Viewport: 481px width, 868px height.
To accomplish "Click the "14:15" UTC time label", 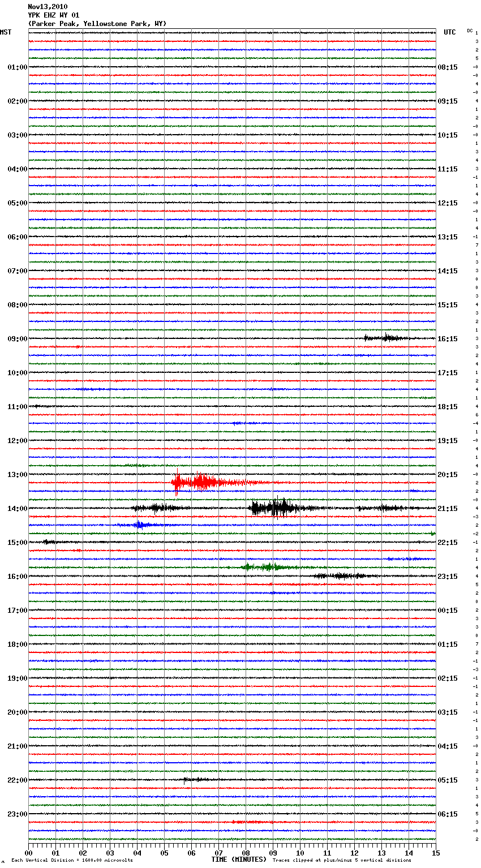I will tap(448, 271).
